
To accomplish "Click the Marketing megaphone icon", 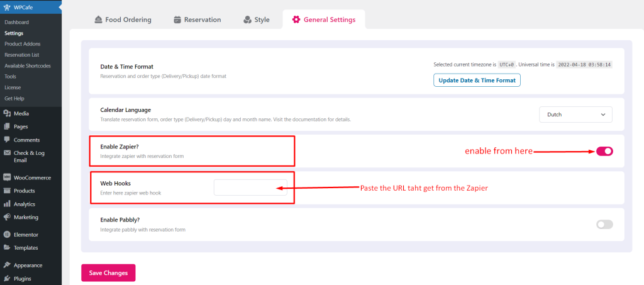I will pos(6,217).
